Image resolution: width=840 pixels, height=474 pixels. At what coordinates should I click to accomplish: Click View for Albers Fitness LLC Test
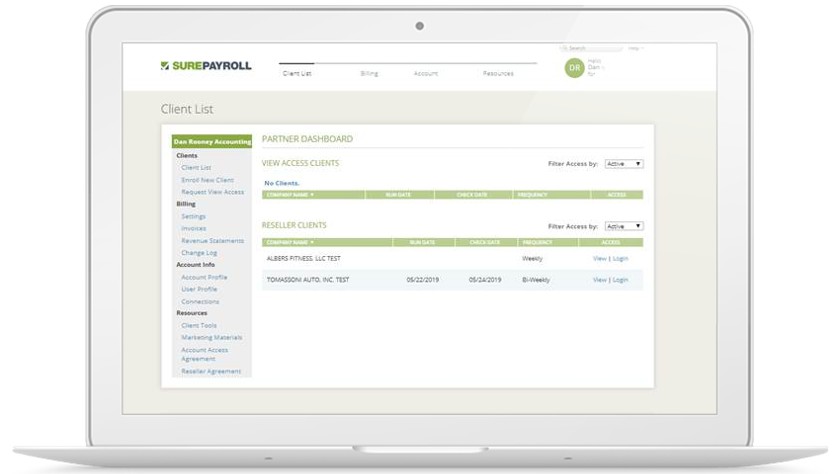[599, 259]
